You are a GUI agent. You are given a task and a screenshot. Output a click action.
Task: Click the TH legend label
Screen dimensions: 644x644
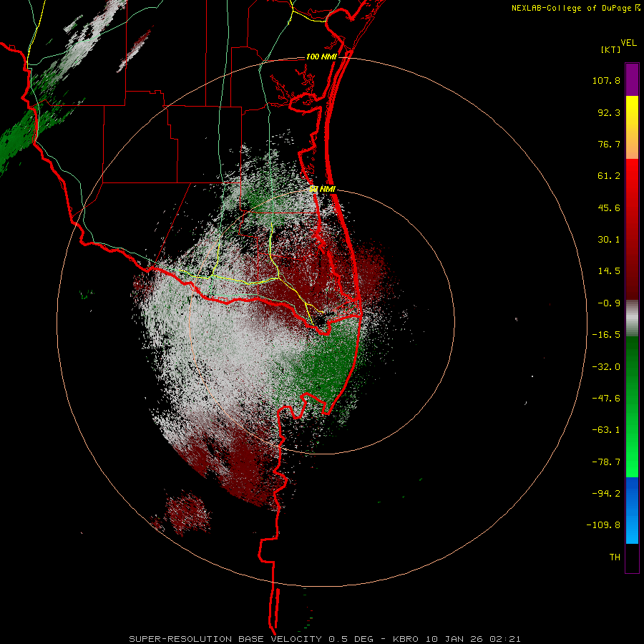pyautogui.click(x=615, y=557)
